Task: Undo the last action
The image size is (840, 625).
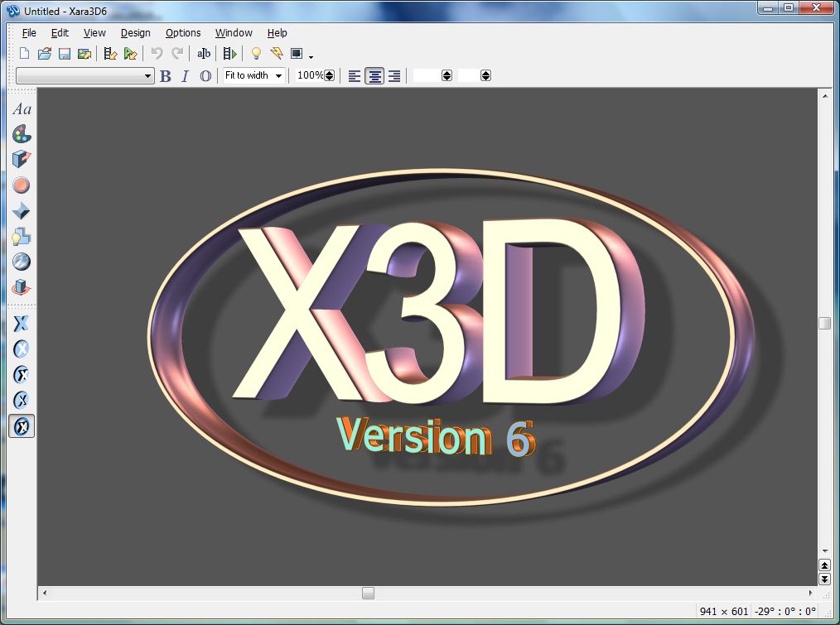Action: click(157, 54)
